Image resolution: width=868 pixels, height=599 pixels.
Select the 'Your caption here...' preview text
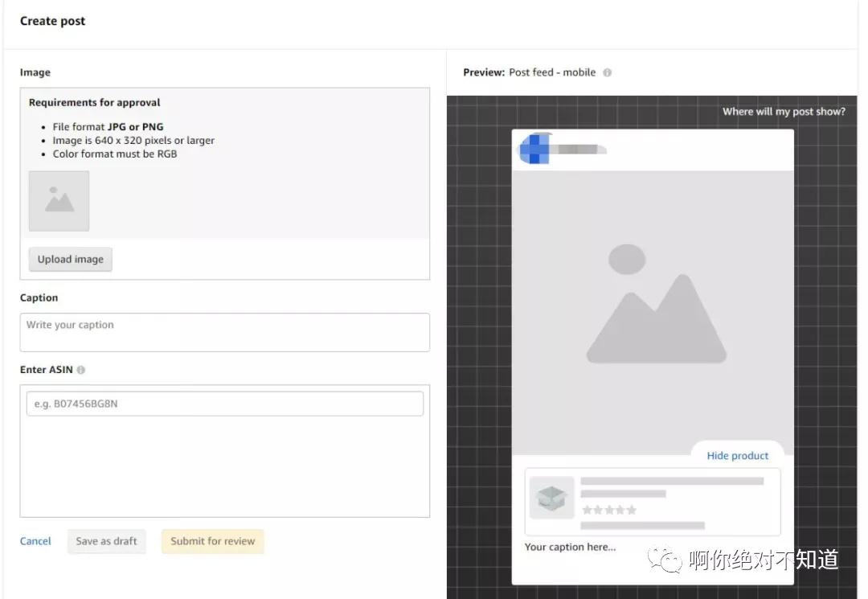click(x=570, y=548)
